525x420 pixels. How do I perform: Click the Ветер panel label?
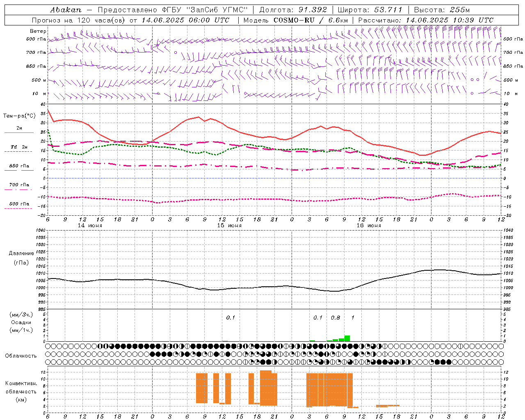pyautogui.click(x=38, y=31)
